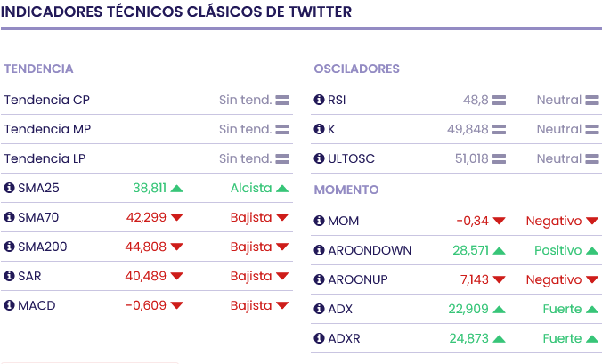602x364 pixels.
Task: Click the OSCILADORES section heading
Action: (356, 69)
